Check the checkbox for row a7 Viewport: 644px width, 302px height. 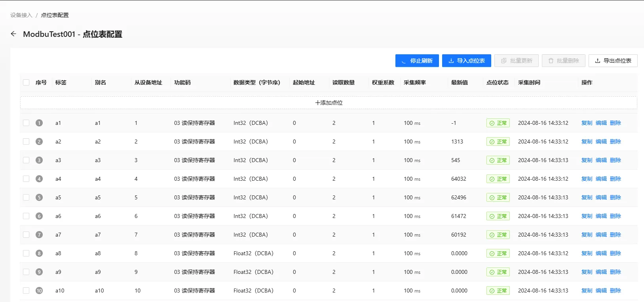click(26, 235)
